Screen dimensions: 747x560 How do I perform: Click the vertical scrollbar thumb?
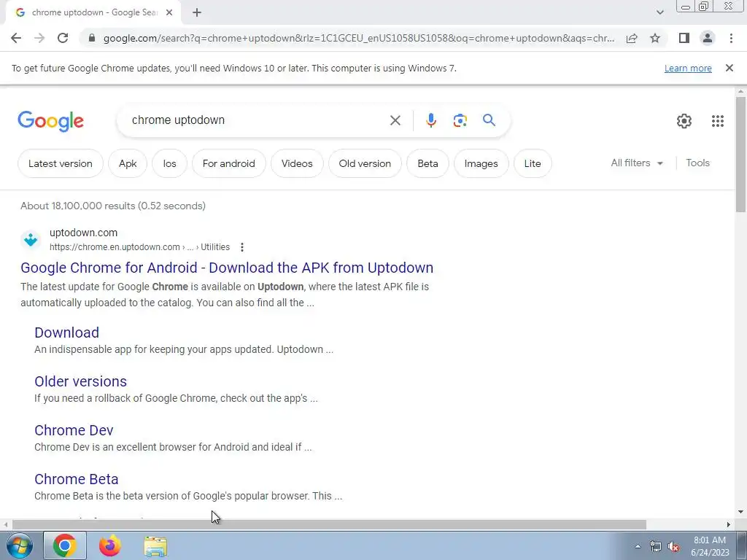[740, 154]
